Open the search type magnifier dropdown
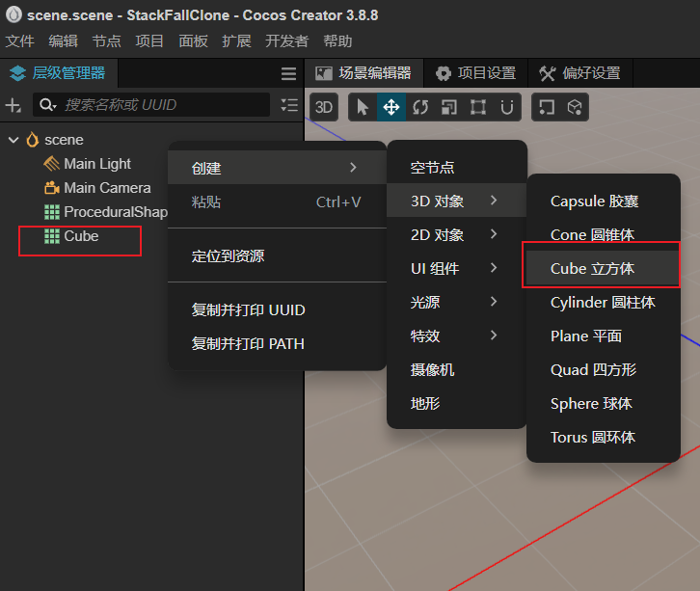The width and height of the screenshot is (700, 591). (48, 105)
